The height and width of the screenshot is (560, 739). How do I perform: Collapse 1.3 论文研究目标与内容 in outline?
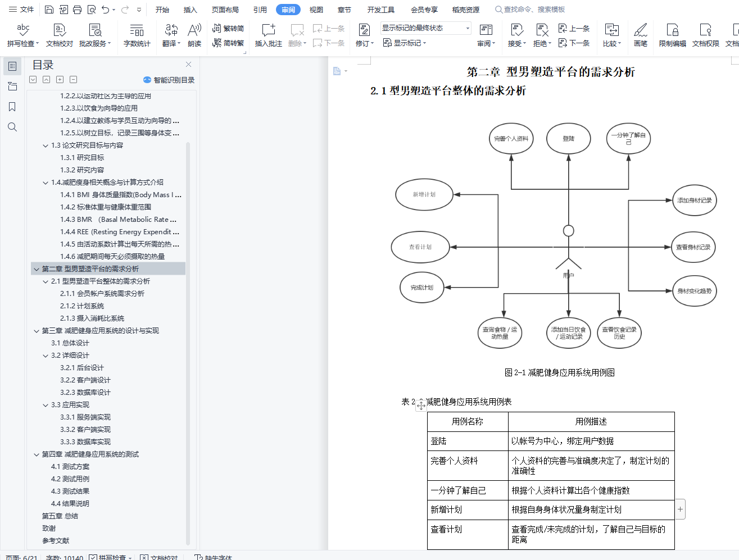(46, 145)
